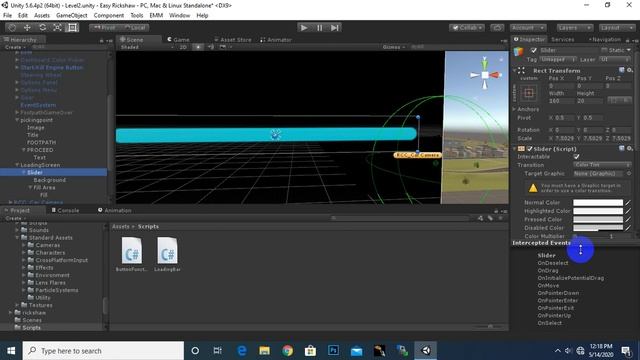Open Rect Transform gear settings
This screenshot has height=360, width=640.
pos(630,70)
